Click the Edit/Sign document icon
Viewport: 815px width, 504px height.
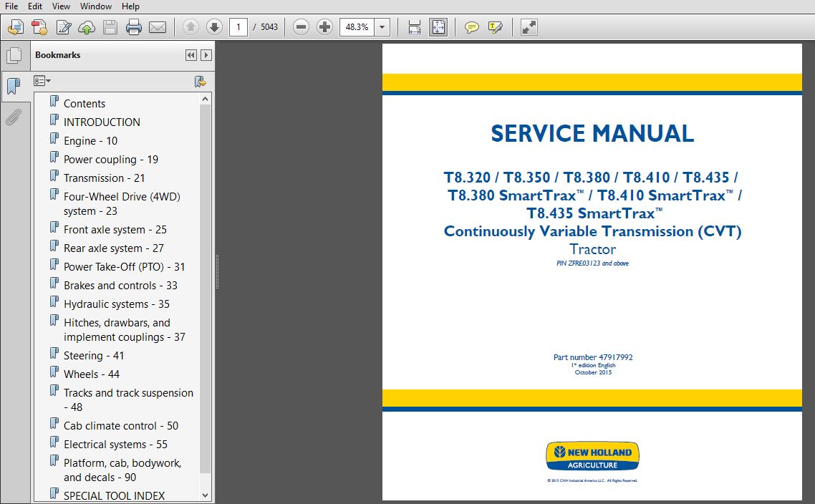pos(64,27)
